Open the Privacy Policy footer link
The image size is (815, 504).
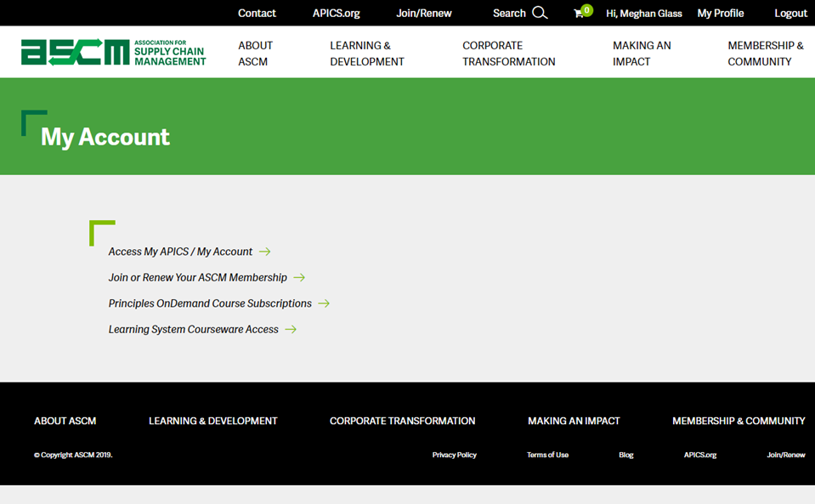(x=454, y=455)
